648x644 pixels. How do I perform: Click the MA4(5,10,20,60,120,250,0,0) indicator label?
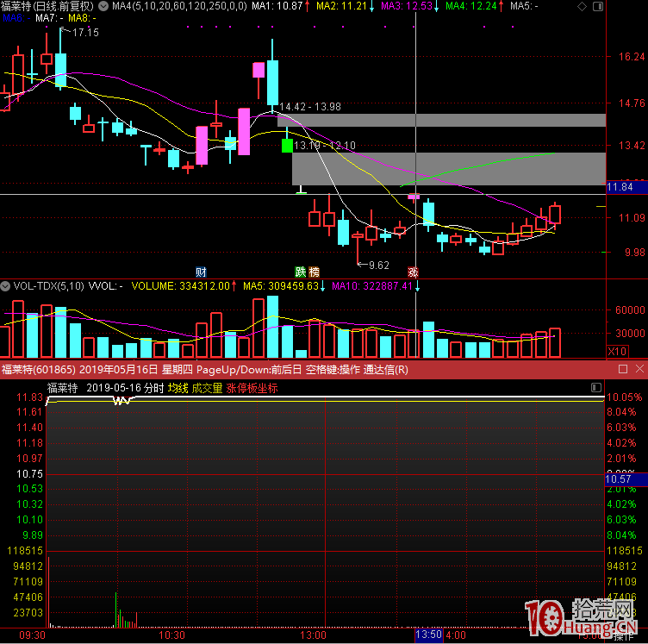pos(179,6)
